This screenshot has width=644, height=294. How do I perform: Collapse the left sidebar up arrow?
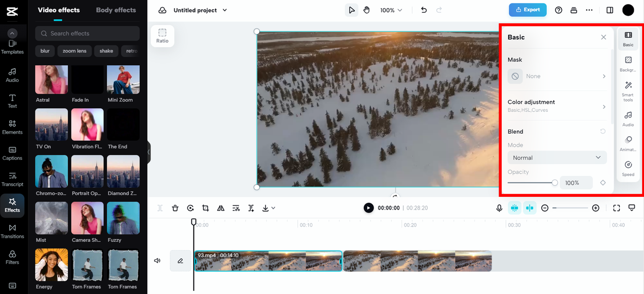[12, 33]
